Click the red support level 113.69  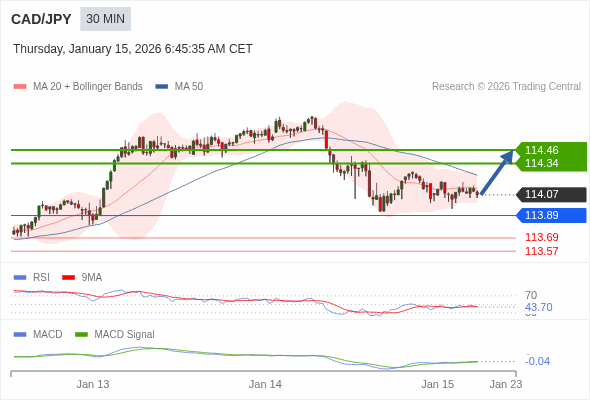pyautogui.click(x=542, y=237)
